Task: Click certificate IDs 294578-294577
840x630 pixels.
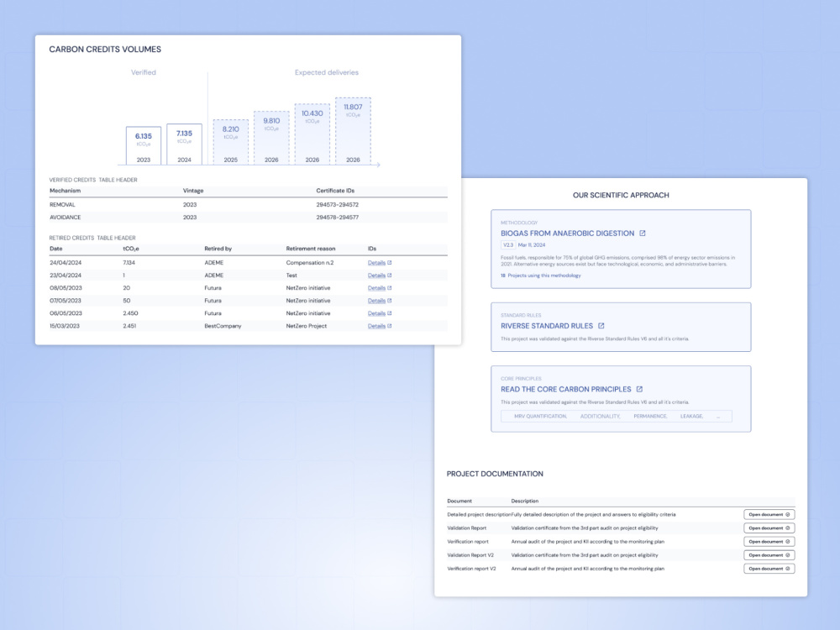Action: [x=338, y=218]
